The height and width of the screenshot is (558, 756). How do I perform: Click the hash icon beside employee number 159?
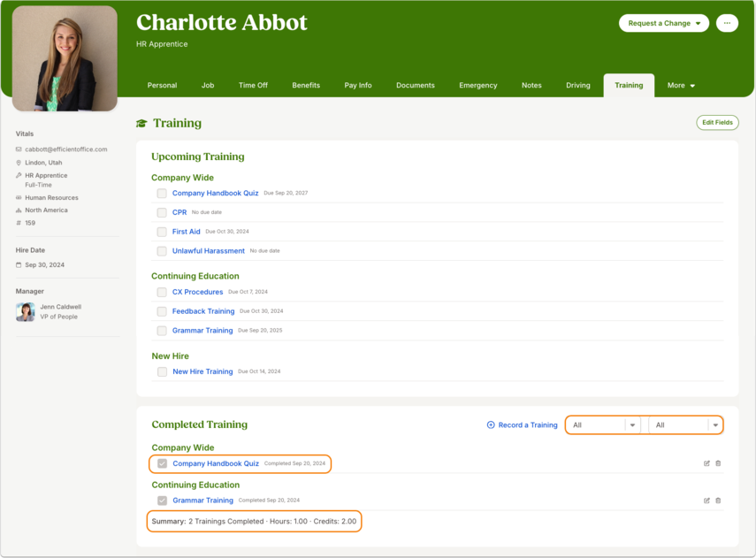point(19,223)
